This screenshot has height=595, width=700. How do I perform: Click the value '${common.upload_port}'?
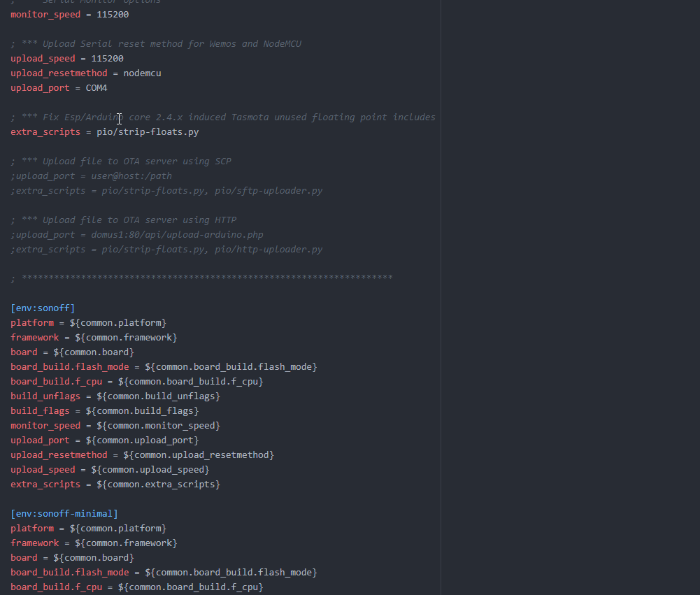click(143, 440)
